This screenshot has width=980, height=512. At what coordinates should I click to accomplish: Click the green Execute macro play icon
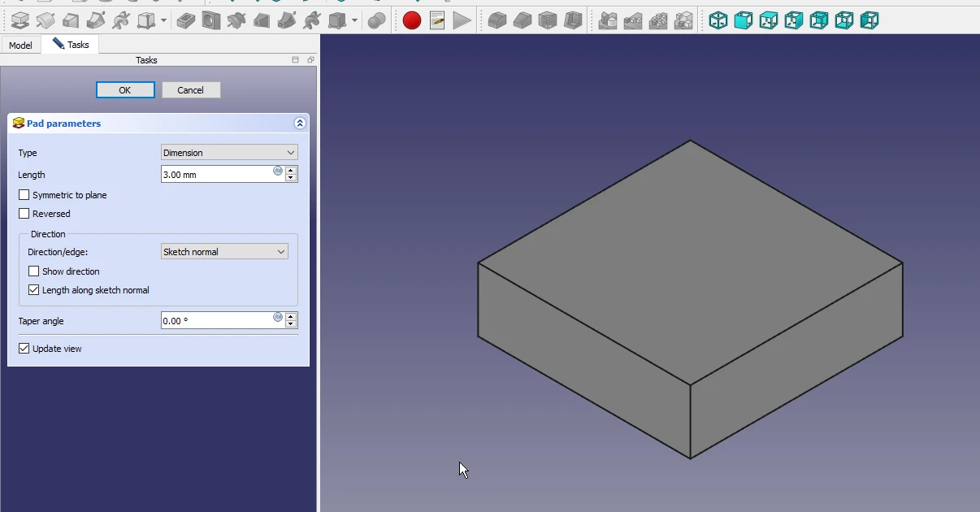coord(462,20)
